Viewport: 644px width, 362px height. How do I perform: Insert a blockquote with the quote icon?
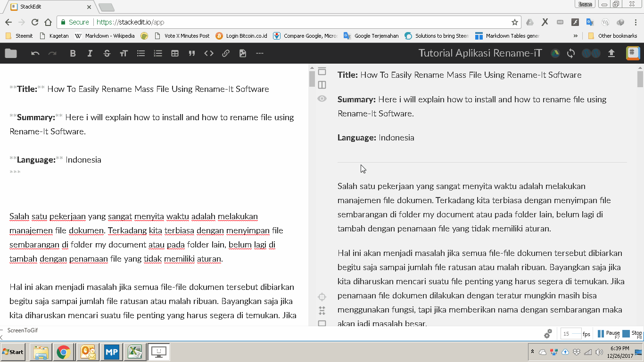(192, 53)
